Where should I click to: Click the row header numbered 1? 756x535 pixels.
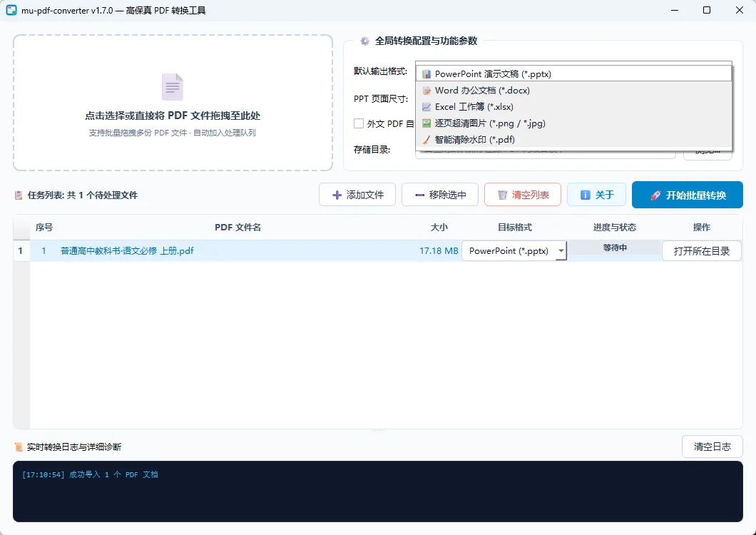(21, 251)
